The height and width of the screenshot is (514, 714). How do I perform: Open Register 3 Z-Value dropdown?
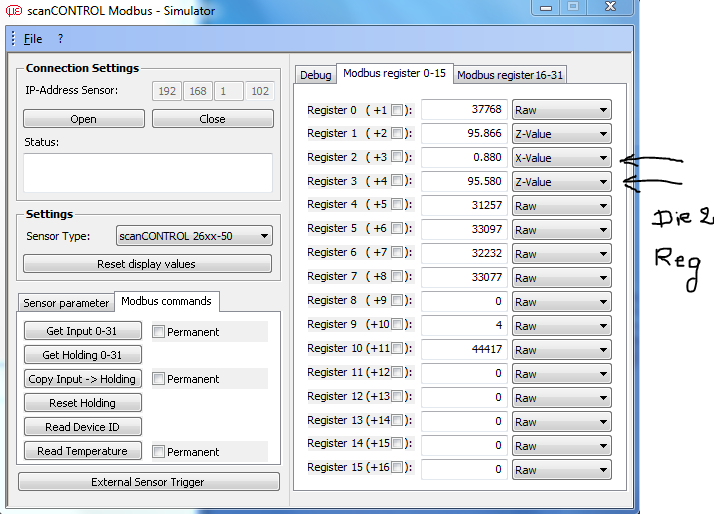tap(561, 182)
